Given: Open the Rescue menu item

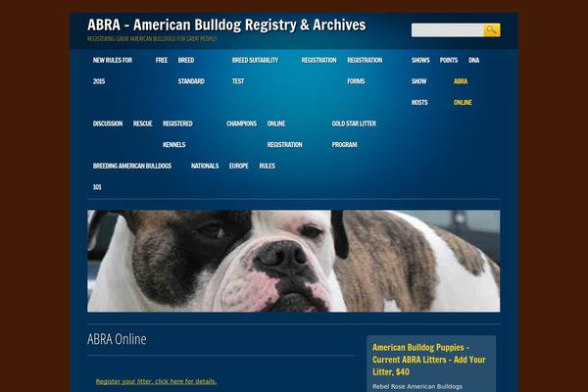Looking at the screenshot, I should [x=142, y=123].
